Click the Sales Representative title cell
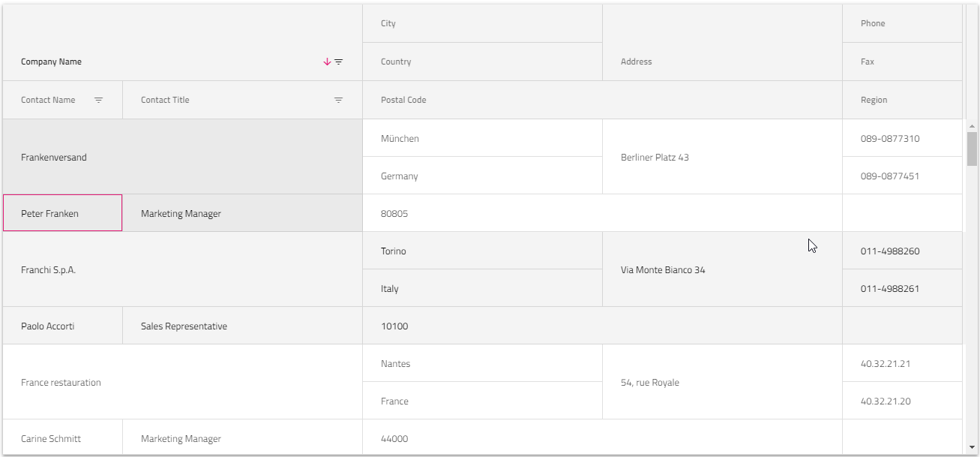Viewport: 980px width, 457px height. tap(242, 326)
